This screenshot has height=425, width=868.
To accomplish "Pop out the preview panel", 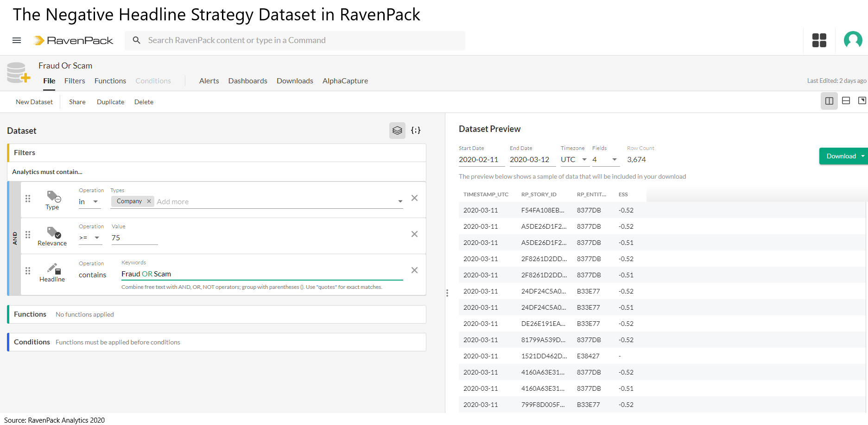I will pos(862,101).
